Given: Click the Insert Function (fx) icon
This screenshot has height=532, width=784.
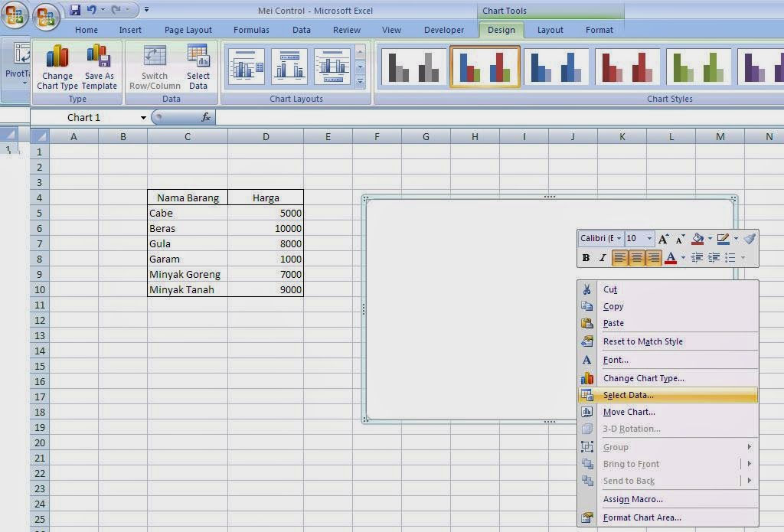Looking at the screenshot, I should [205, 117].
